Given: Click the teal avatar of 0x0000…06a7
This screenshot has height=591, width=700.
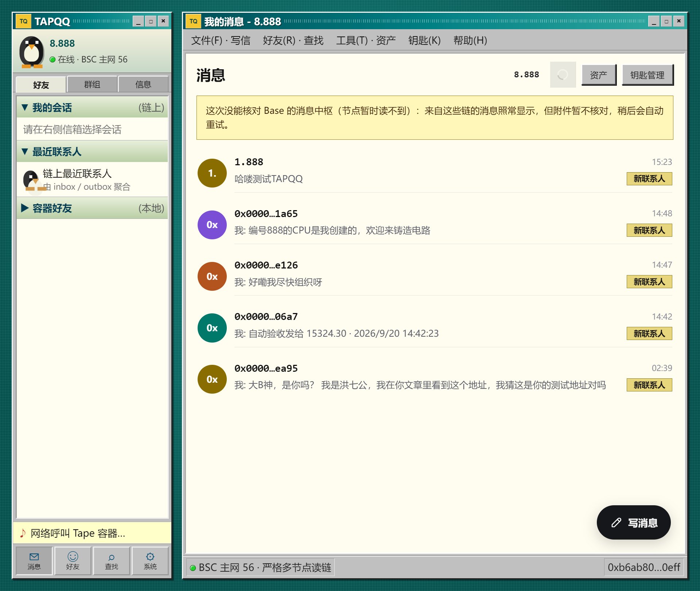Looking at the screenshot, I should [212, 328].
